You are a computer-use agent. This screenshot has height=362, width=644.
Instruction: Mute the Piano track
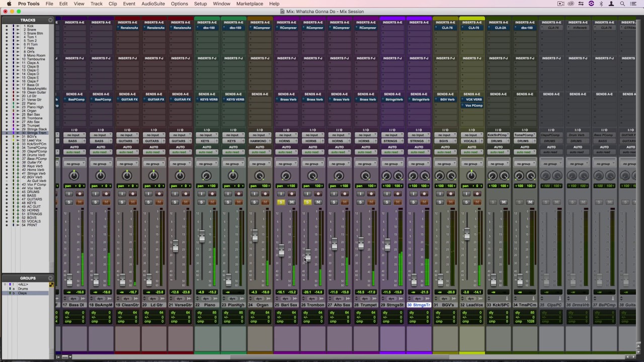click(212, 202)
